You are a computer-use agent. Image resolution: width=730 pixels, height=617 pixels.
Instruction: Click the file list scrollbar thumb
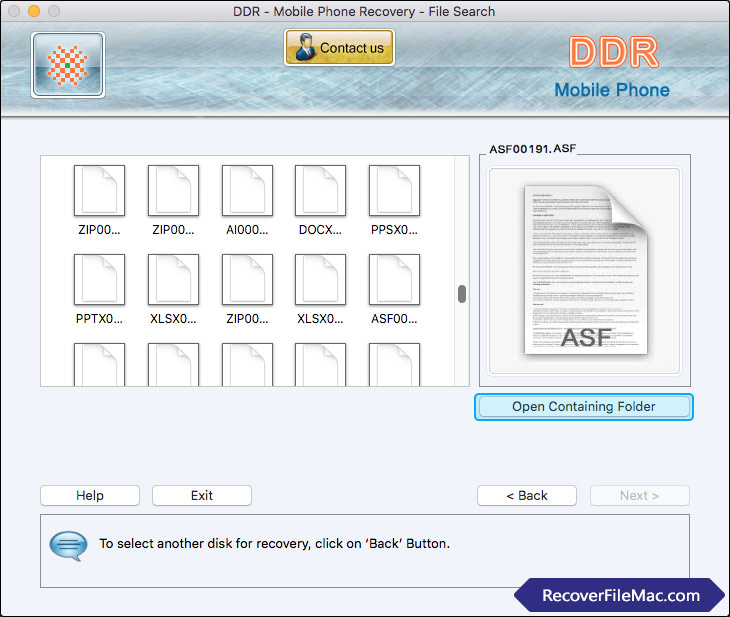pos(462,294)
